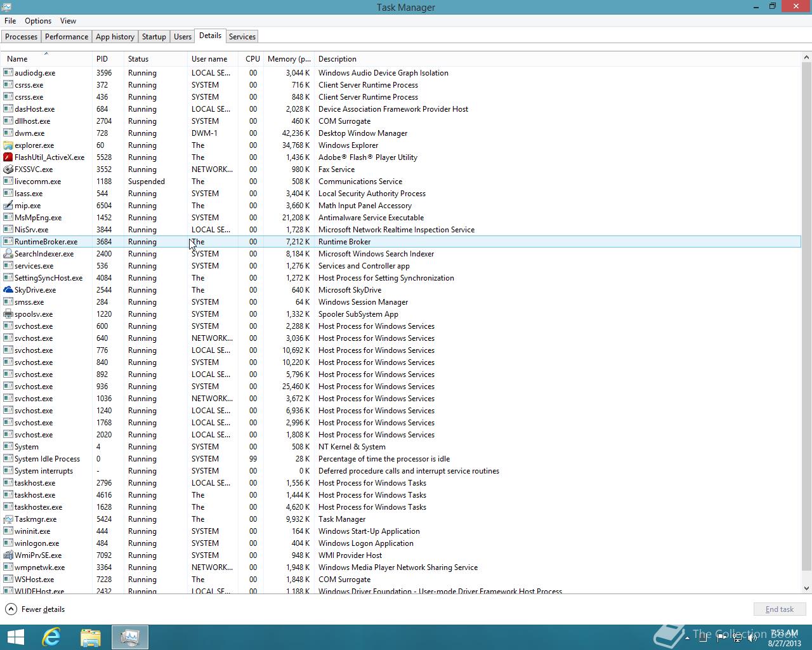Sort by the Name column header

(46, 58)
